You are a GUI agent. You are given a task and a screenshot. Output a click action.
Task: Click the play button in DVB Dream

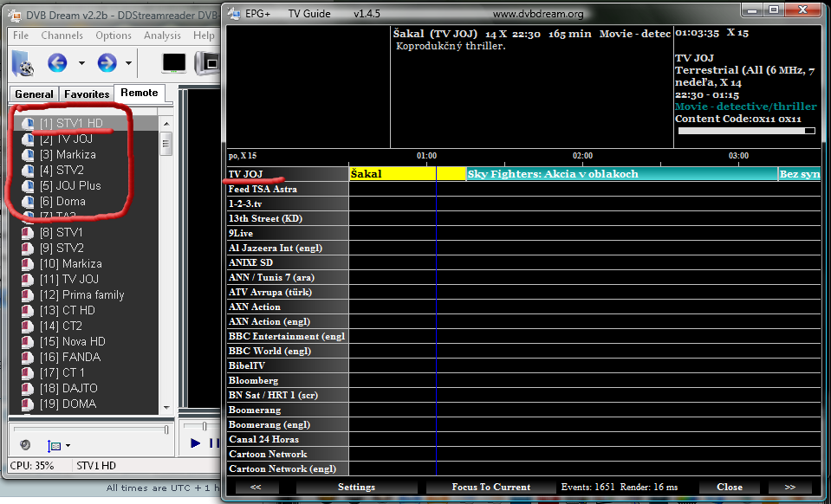click(196, 443)
